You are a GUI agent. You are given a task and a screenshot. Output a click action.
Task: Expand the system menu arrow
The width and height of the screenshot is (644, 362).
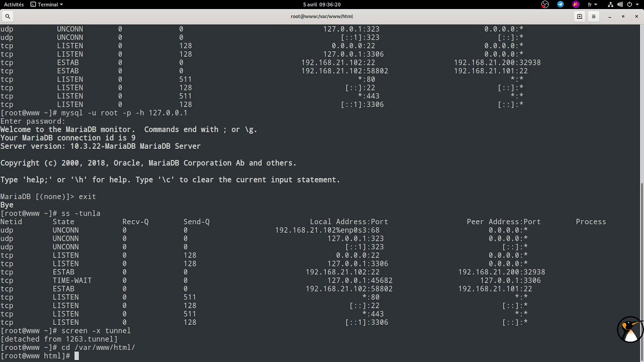(637, 5)
